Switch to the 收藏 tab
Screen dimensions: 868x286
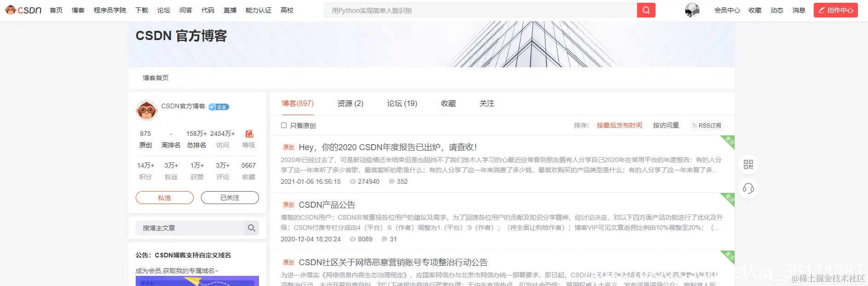click(x=448, y=104)
